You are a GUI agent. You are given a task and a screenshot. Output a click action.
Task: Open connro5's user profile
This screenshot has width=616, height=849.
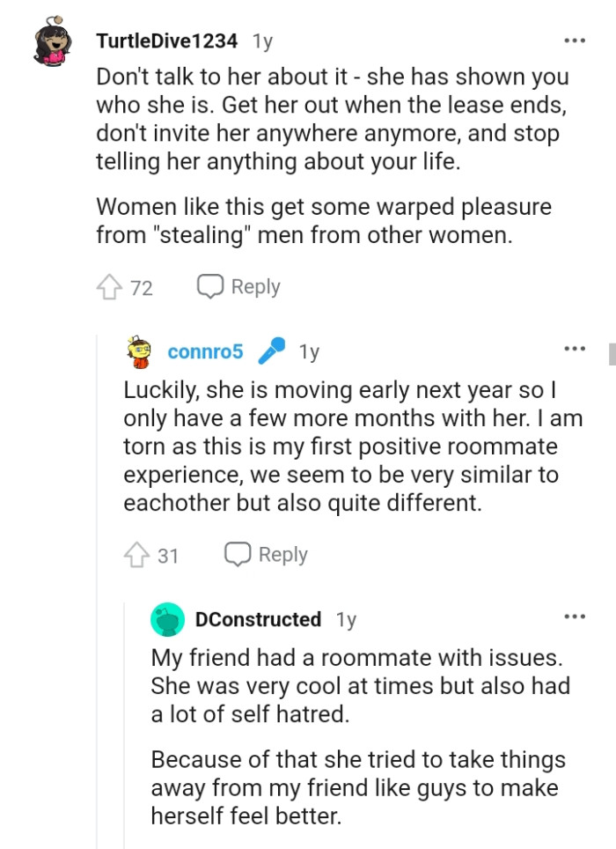(204, 351)
